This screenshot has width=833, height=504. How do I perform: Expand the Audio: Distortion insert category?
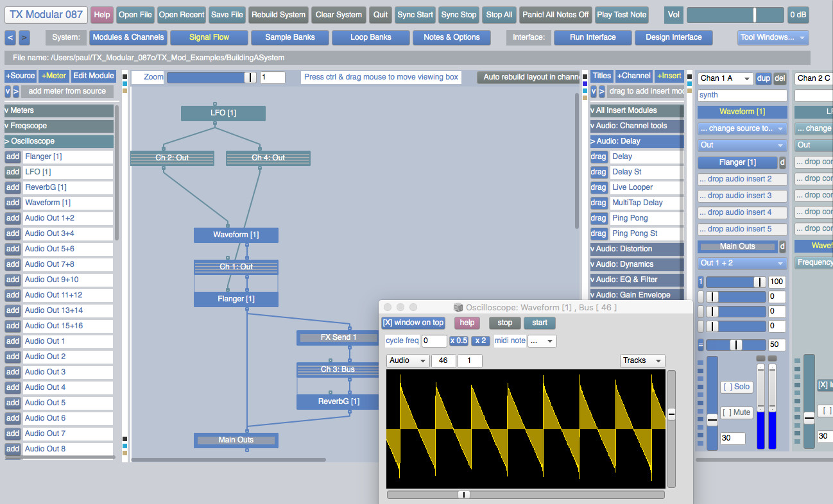[x=637, y=249]
